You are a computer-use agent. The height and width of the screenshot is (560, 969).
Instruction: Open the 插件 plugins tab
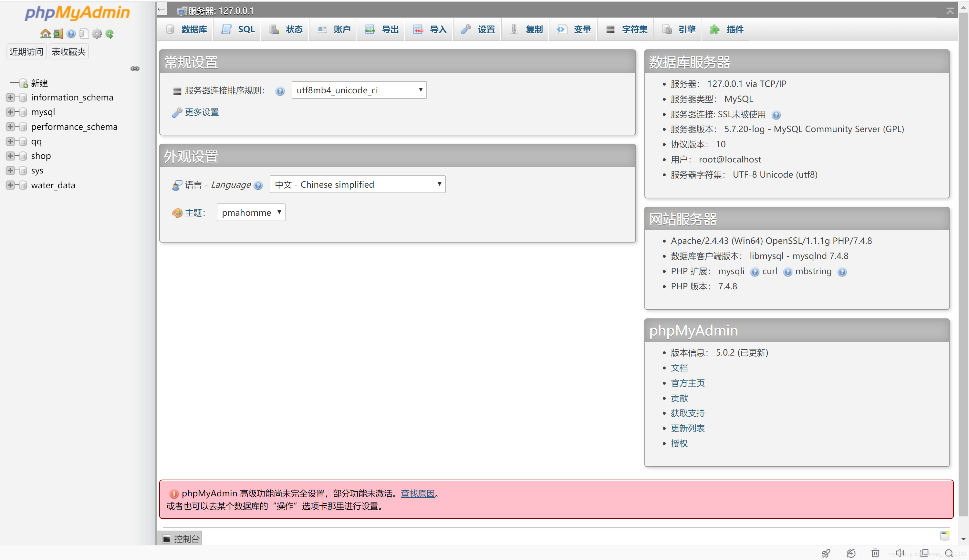tap(726, 29)
